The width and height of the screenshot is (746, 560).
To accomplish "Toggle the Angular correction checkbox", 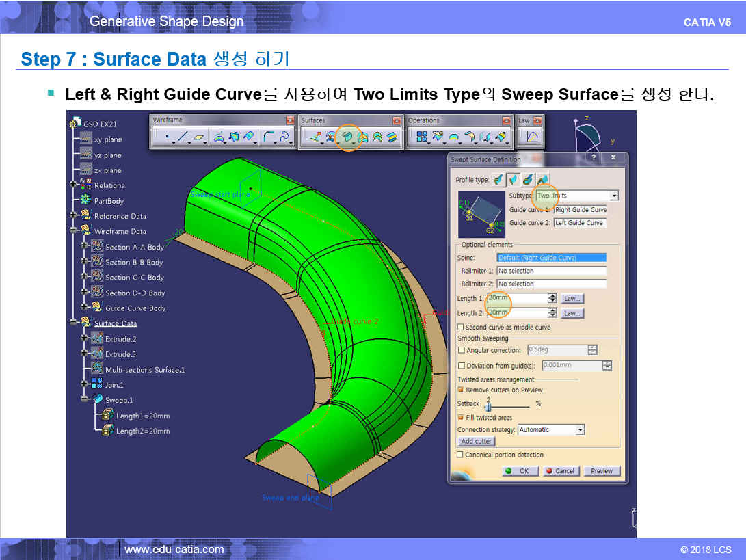I will (461, 350).
